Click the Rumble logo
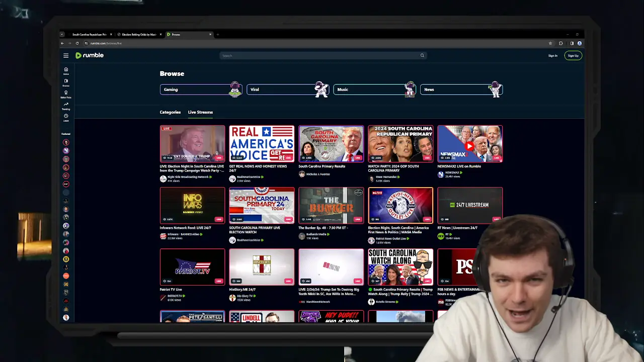Viewport: 644px width, 362px height. coord(90,55)
